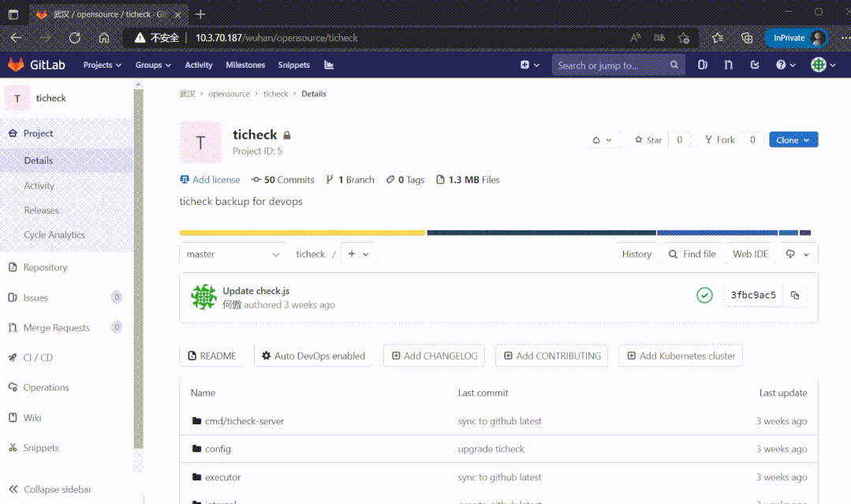Go to CI / CD in sidebar
The width and height of the screenshot is (851, 504).
click(x=38, y=357)
